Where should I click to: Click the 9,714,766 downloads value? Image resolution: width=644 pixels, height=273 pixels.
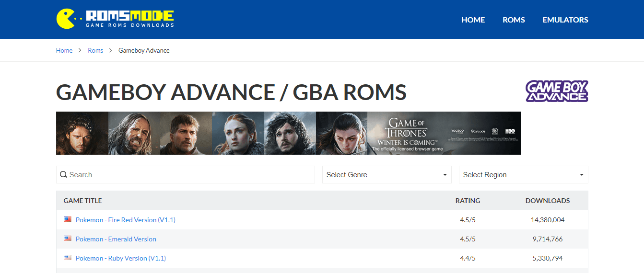[548, 239]
